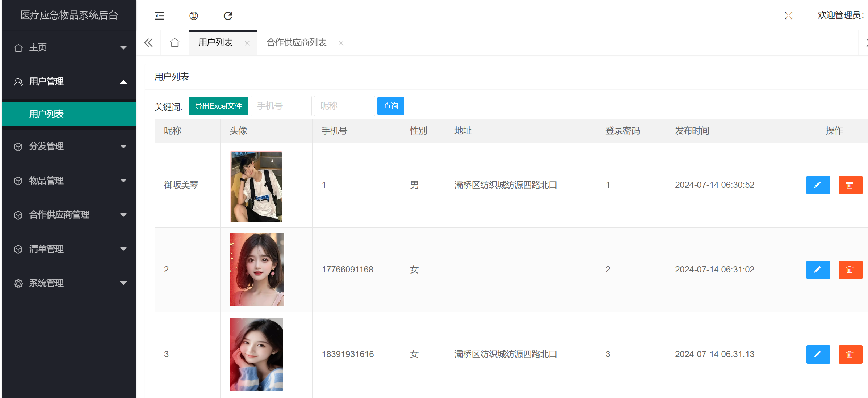This screenshot has width=868, height=398.
Task: Toggle fullscreen mode icon
Action: tap(788, 16)
